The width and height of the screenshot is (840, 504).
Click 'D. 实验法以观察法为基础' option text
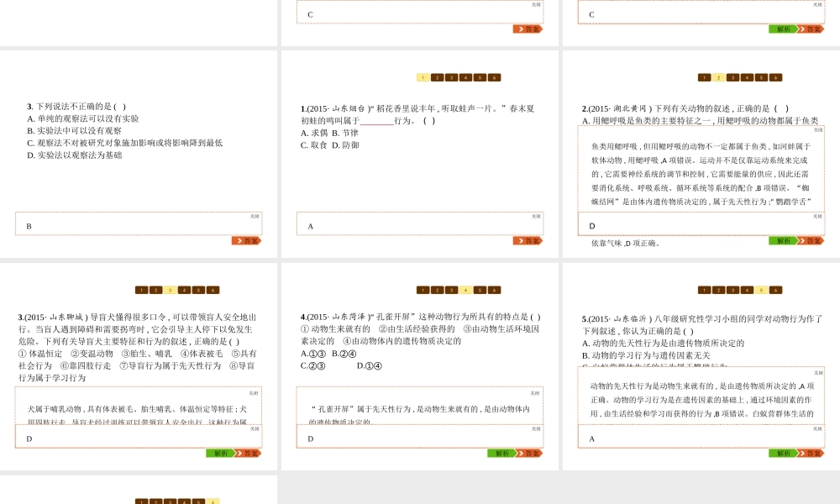(x=75, y=155)
